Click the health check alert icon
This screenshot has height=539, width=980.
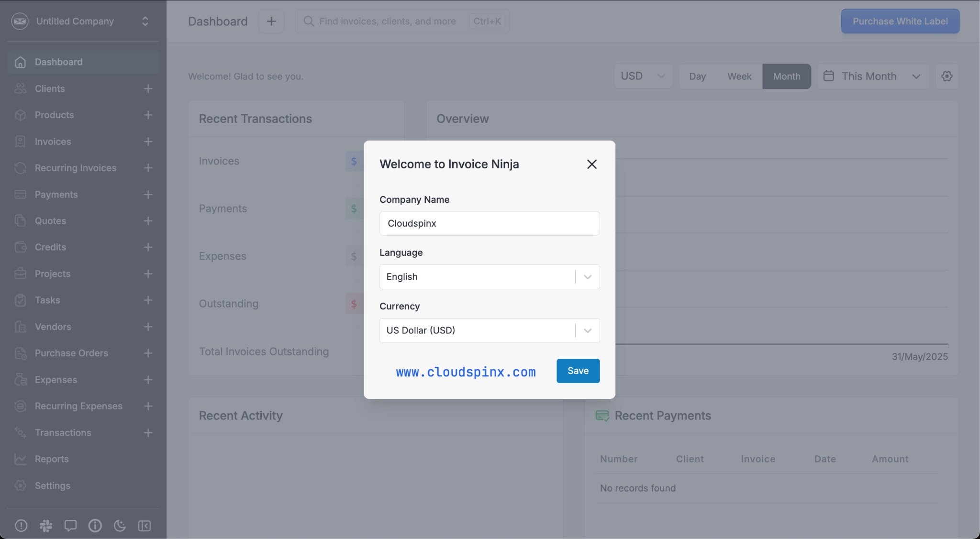21,525
